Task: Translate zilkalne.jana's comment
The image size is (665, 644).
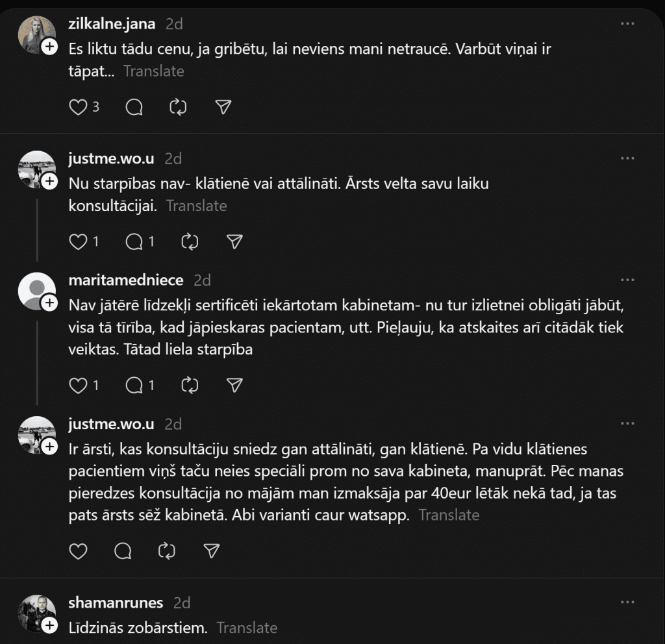Action: (153, 71)
